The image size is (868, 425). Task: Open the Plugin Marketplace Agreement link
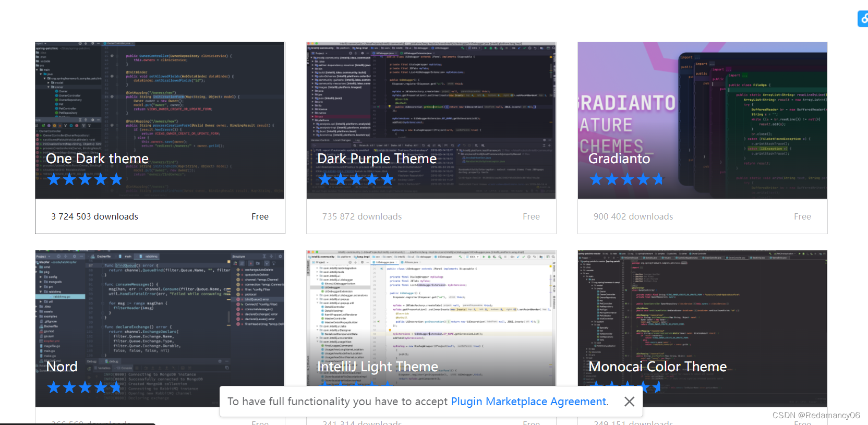coord(528,402)
